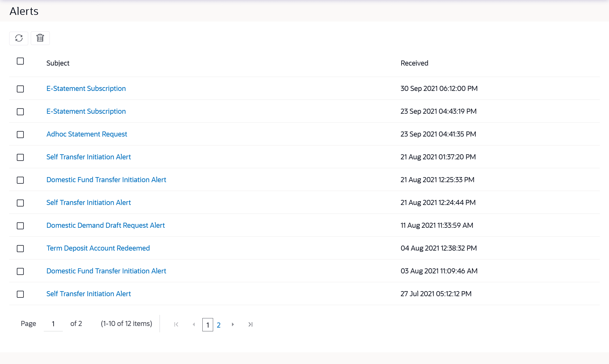Image resolution: width=609 pixels, height=364 pixels.
Task: Toggle the select-all header checkbox
Action: pyautogui.click(x=20, y=61)
